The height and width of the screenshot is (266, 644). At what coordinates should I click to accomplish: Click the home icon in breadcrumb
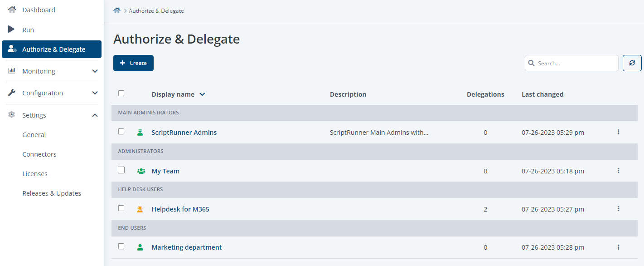tap(117, 10)
